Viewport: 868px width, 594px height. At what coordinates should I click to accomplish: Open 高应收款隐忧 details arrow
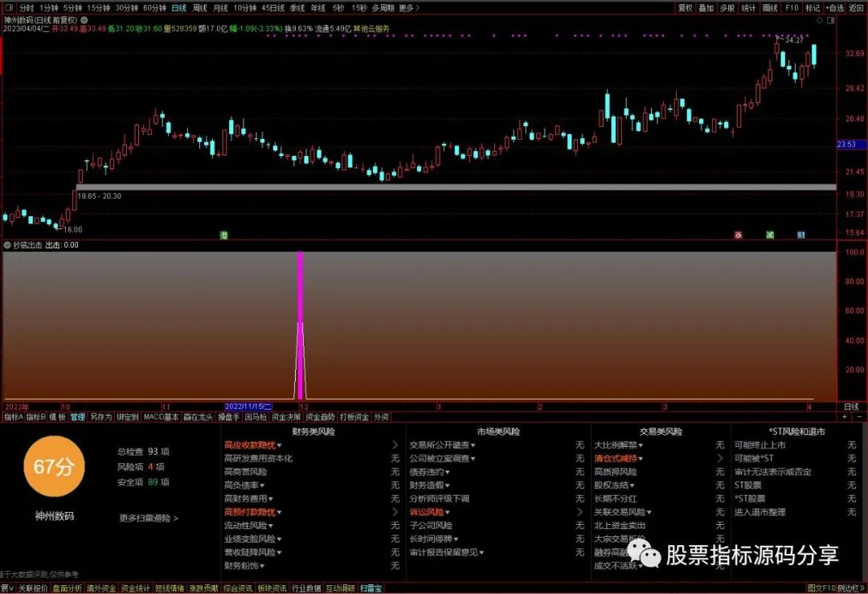[395, 444]
